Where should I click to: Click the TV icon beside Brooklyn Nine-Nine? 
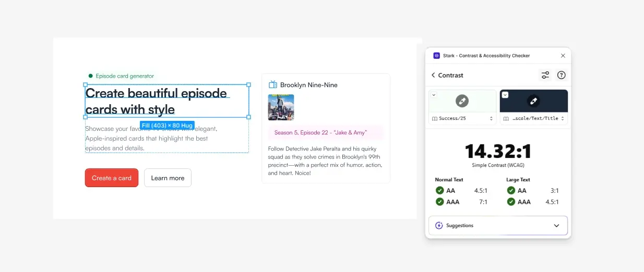pyautogui.click(x=272, y=84)
